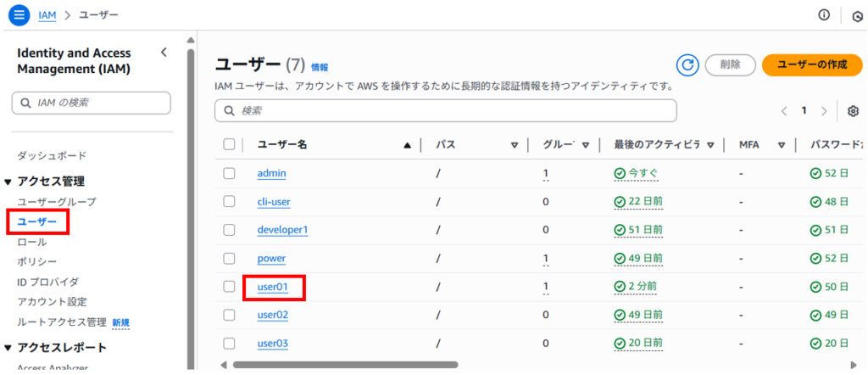The image size is (868, 375).
Task: Click パスワード column header
Action: point(836,144)
